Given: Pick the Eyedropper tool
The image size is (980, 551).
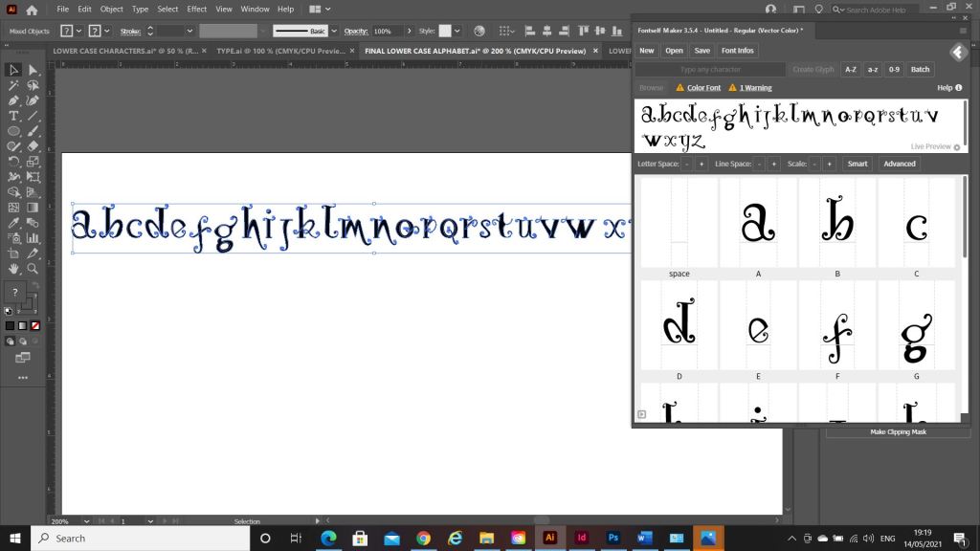Looking at the screenshot, I should pyautogui.click(x=14, y=223).
